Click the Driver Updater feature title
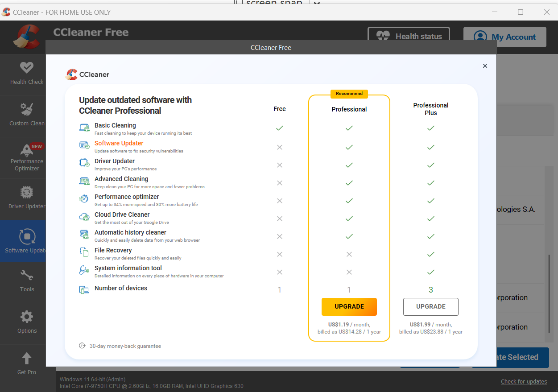The width and height of the screenshot is (558, 392). pos(115,161)
